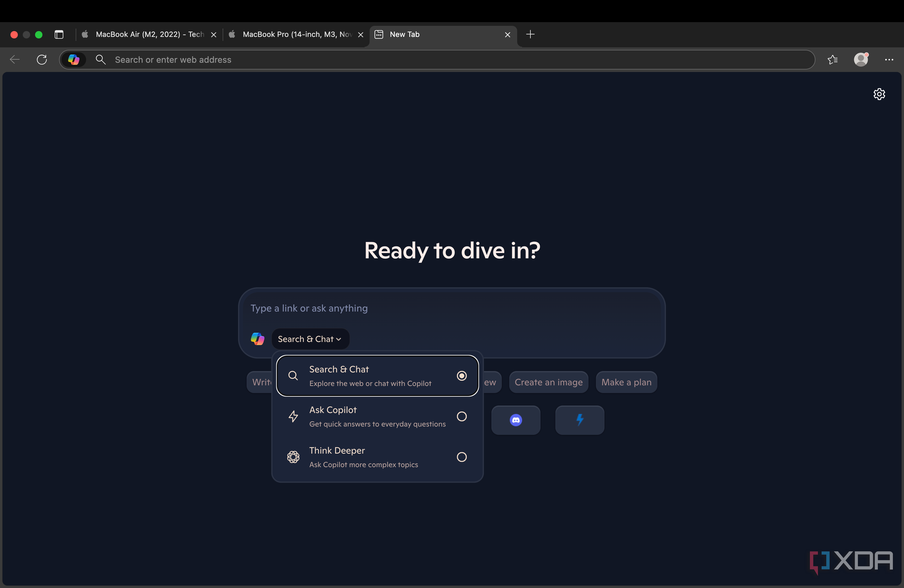Open the Copilot icon in the address bar
Screen dimensions: 904x588
click(74, 60)
